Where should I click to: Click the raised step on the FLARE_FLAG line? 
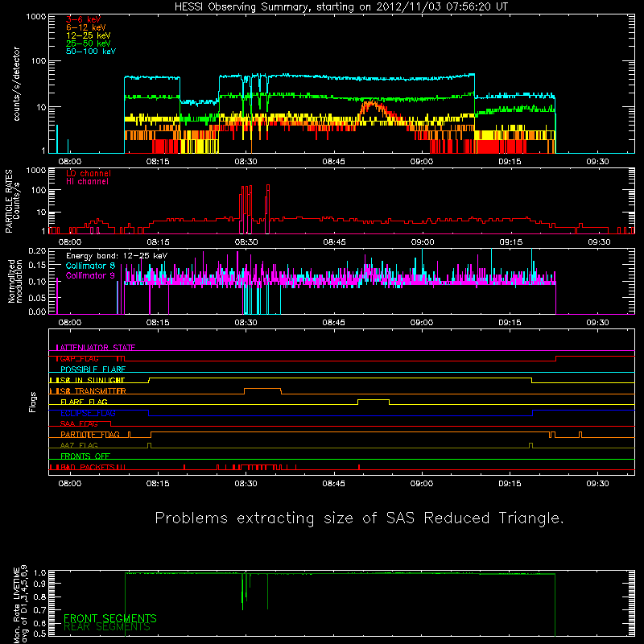(x=374, y=400)
